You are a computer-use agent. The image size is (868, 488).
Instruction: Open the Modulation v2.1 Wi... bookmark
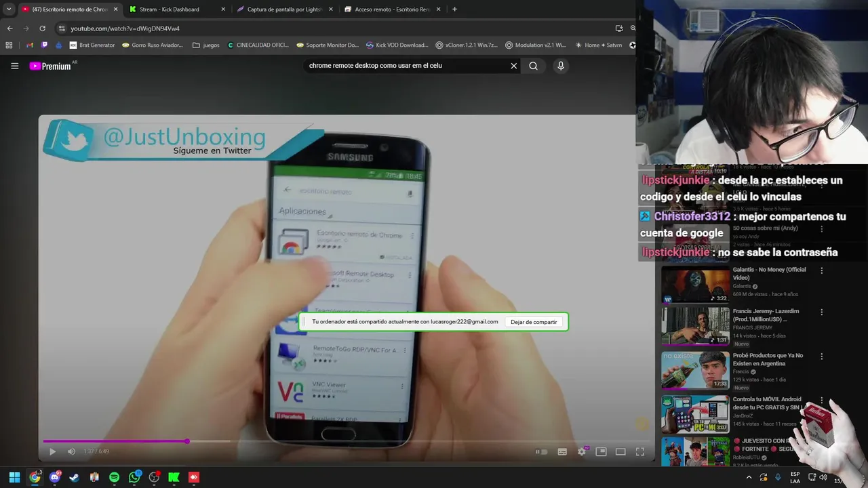click(536, 45)
